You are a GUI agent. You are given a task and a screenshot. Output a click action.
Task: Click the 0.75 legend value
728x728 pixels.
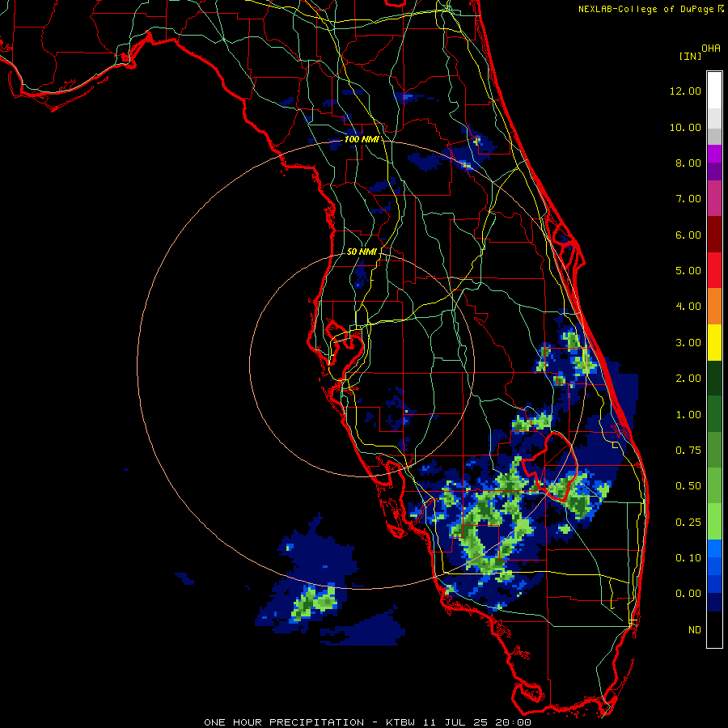coord(688,451)
